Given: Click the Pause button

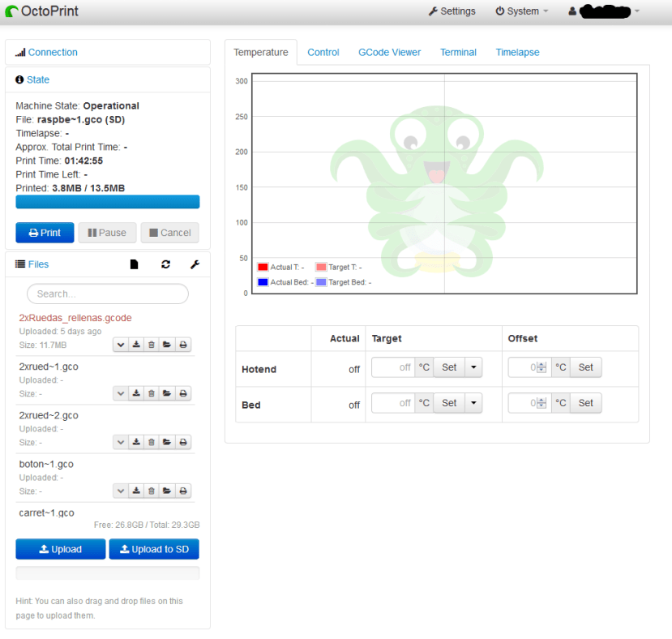Looking at the screenshot, I should [107, 233].
